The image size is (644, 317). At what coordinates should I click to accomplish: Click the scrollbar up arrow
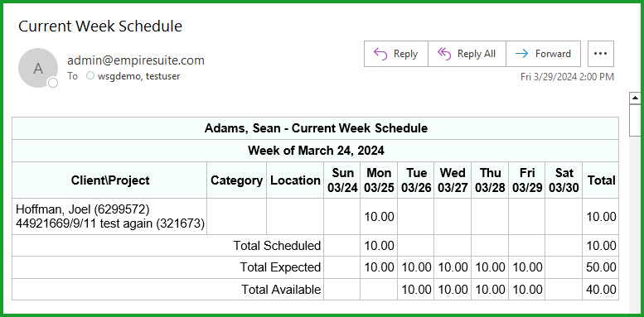pyautogui.click(x=636, y=98)
